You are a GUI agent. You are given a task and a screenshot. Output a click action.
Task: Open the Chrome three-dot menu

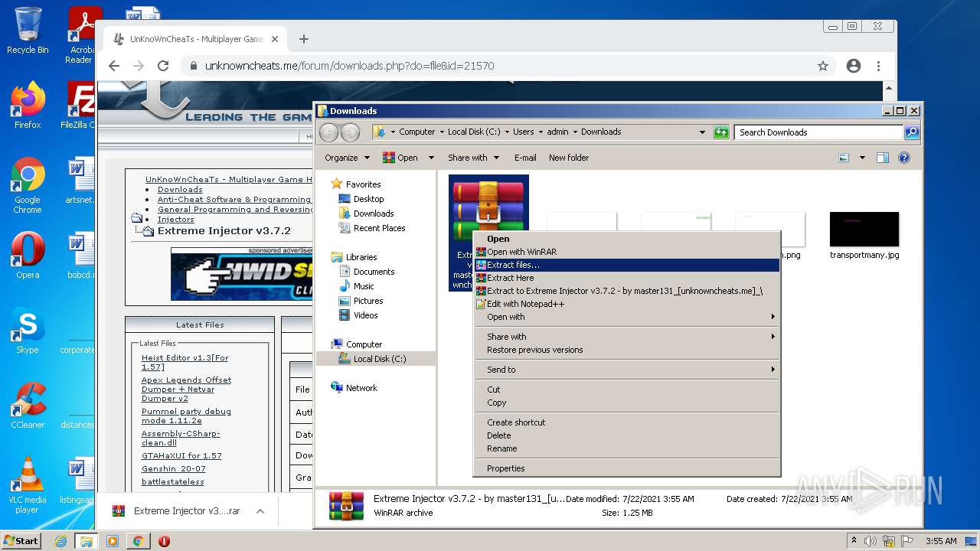click(878, 66)
